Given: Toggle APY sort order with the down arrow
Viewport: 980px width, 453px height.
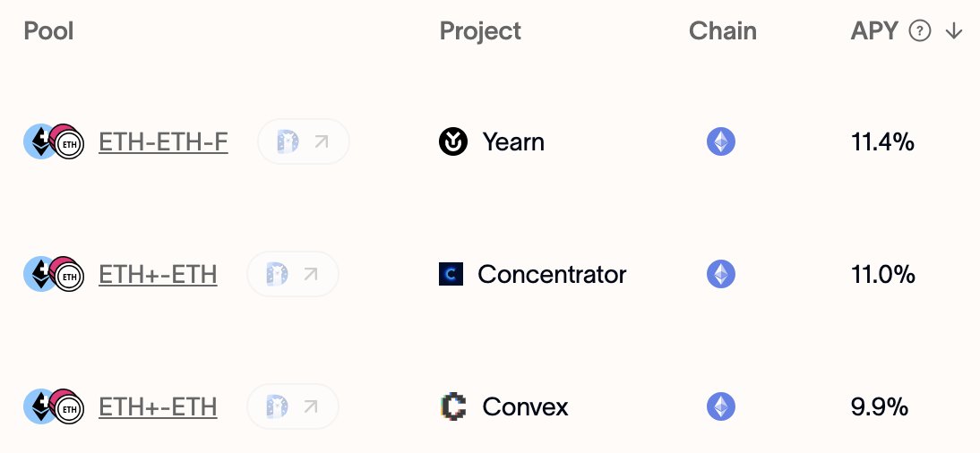Looking at the screenshot, I should pos(954,30).
